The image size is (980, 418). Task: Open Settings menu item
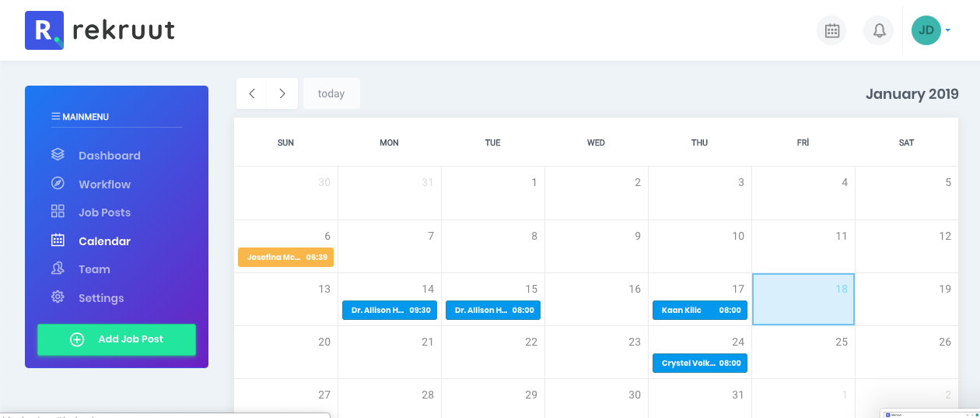point(101,298)
